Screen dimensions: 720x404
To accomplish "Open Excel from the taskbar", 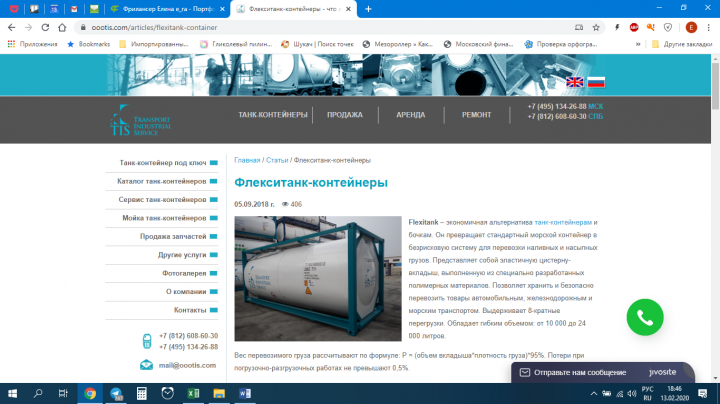I will tap(193, 393).
